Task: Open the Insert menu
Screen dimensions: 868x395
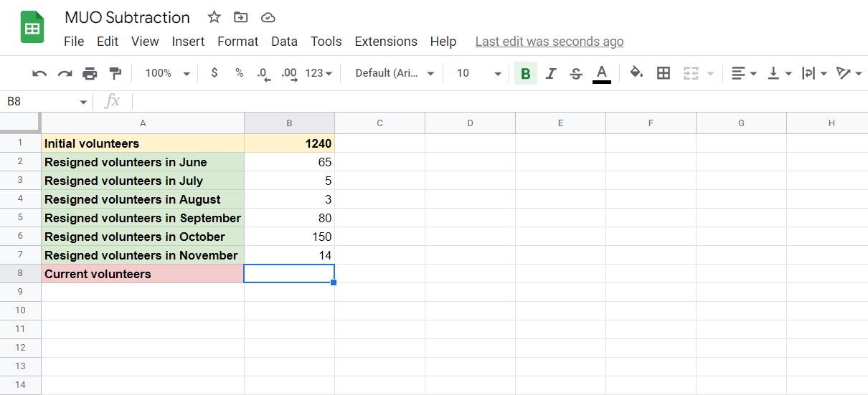Action: pos(188,42)
